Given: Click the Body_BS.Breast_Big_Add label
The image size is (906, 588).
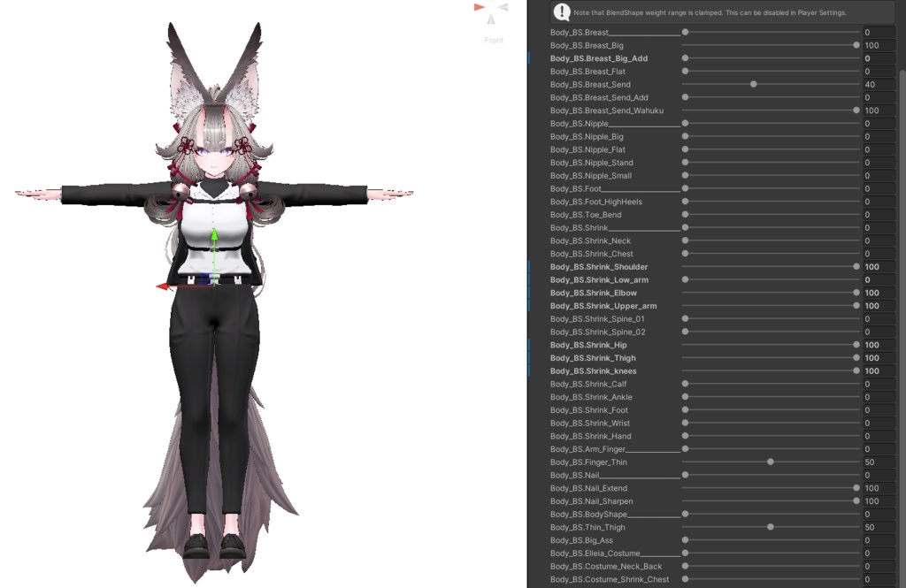Looking at the screenshot, I should click(x=599, y=58).
